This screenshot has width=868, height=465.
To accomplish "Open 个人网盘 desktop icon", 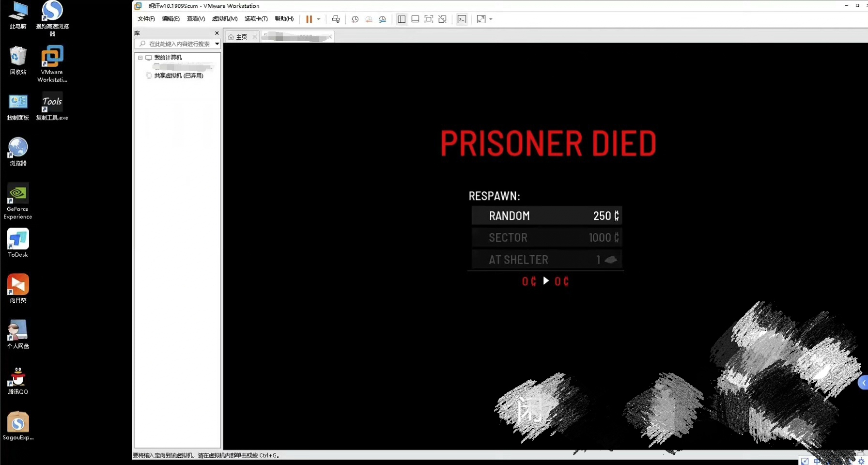I will [18, 335].
